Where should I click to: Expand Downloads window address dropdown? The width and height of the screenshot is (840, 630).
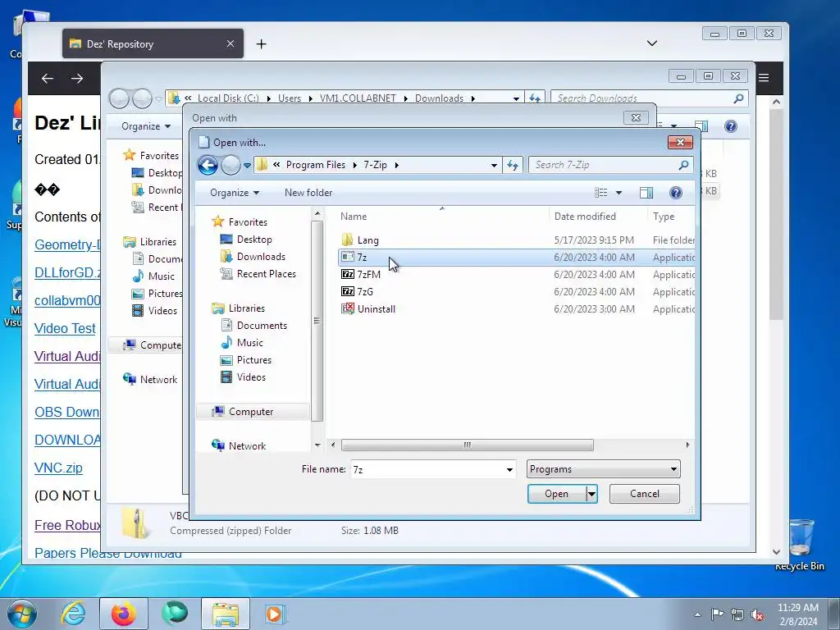(516, 98)
